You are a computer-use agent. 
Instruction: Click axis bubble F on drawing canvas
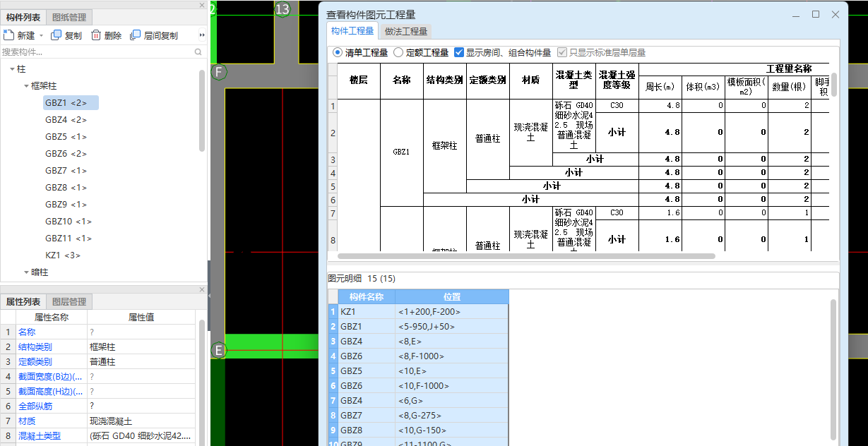pos(219,72)
